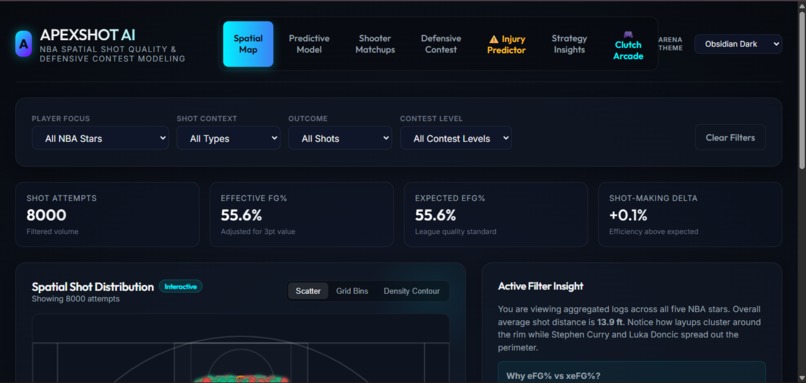Open the Defensive Contest tab
This screenshot has width=806, height=383.
tap(441, 44)
